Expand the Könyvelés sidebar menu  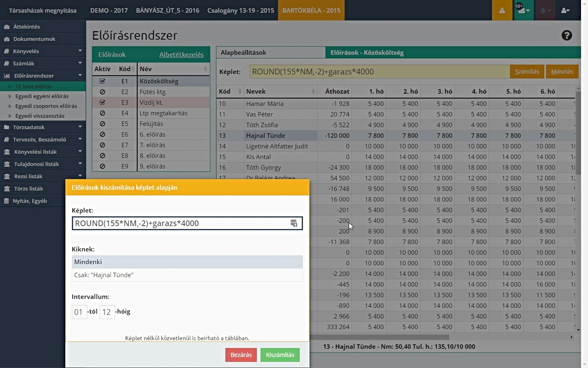coord(43,51)
